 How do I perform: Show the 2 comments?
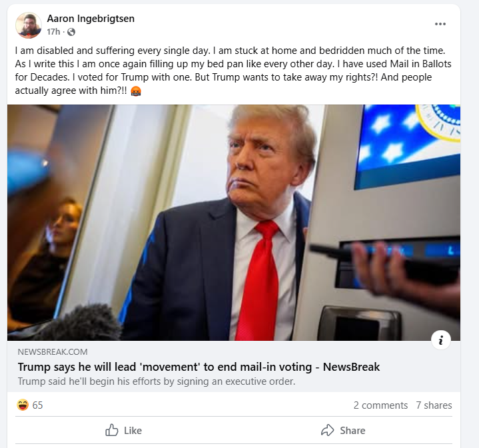pyautogui.click(x=380, y=405)
